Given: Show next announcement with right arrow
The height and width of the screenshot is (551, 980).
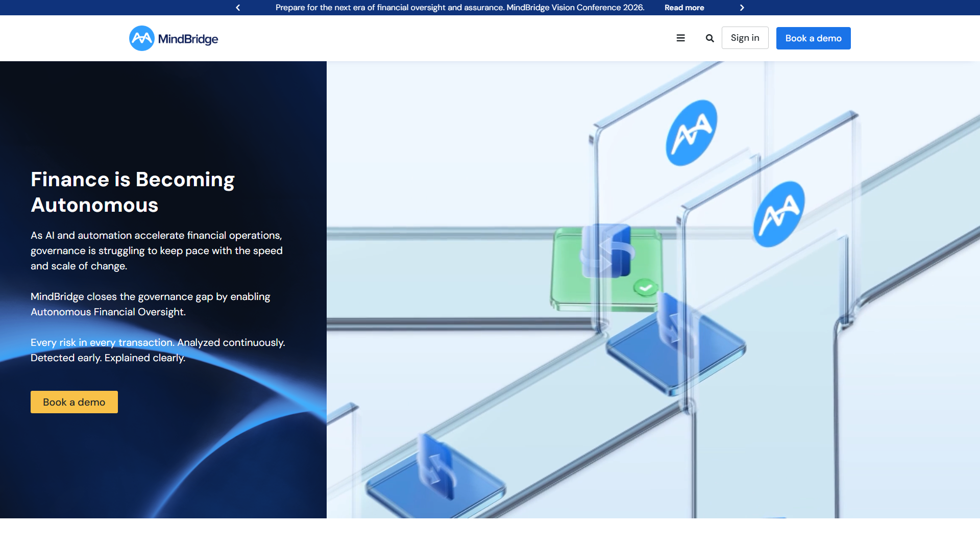Looking at the screenshot, I should pos(742,8).
